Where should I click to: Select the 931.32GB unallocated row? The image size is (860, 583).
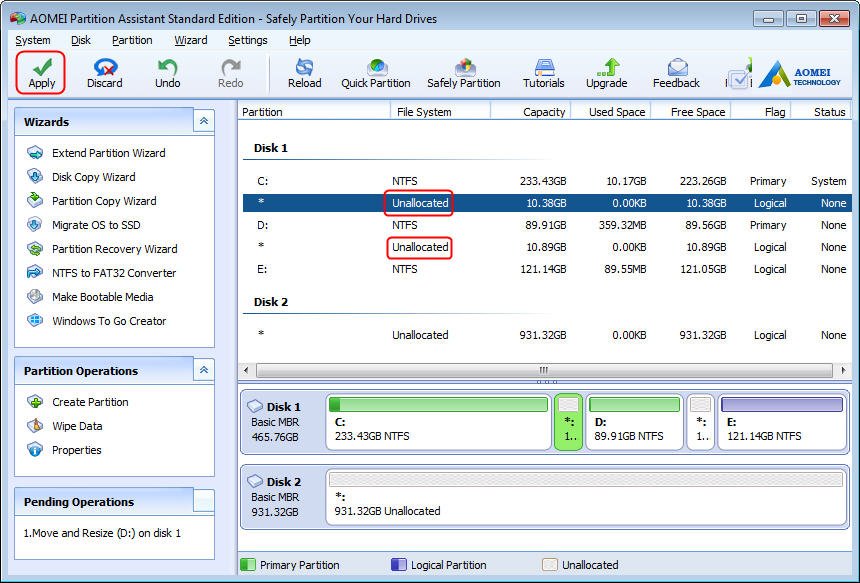547,335
